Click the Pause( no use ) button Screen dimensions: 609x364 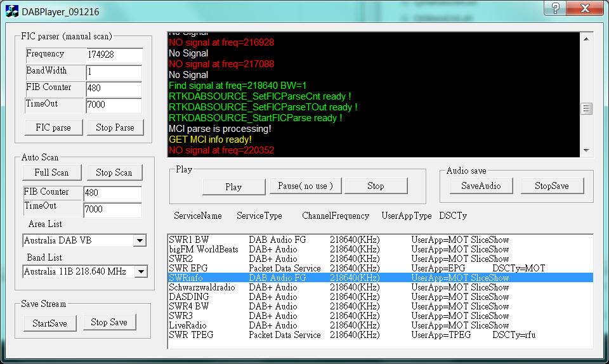click(x=305, y=186)
